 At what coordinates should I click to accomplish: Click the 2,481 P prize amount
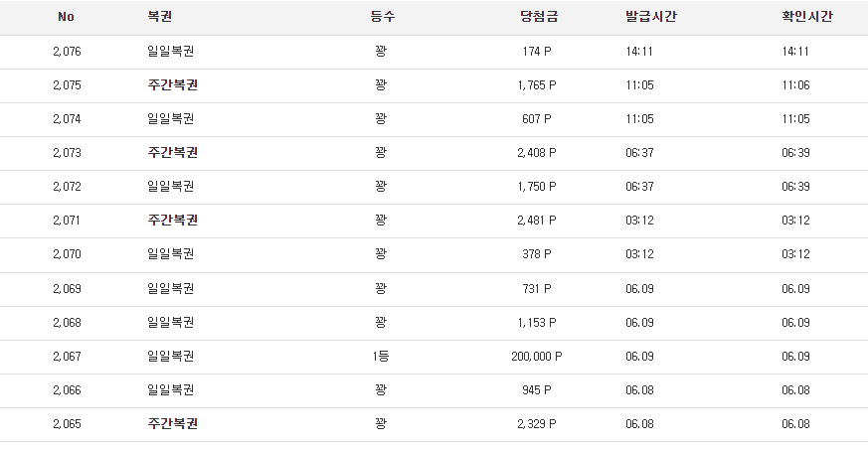point(537,220)
